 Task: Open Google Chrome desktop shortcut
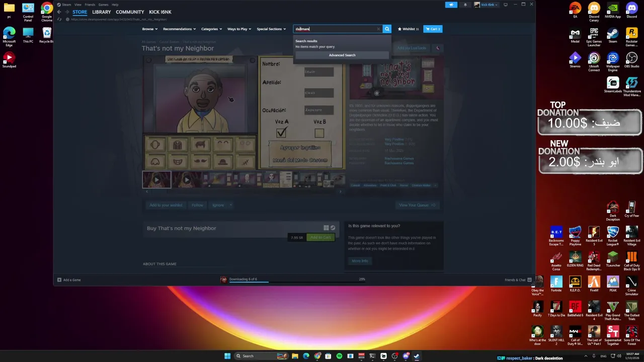47,12
